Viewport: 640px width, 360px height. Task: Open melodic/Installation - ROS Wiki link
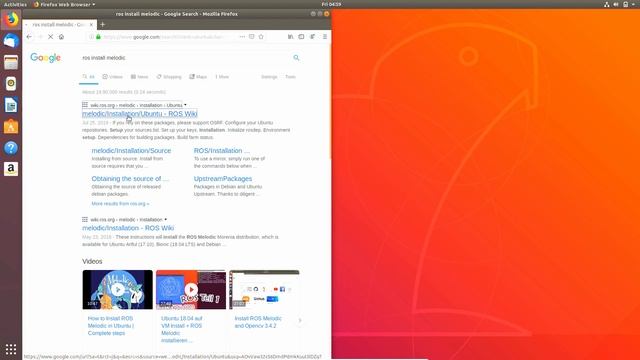click(128, 228)
